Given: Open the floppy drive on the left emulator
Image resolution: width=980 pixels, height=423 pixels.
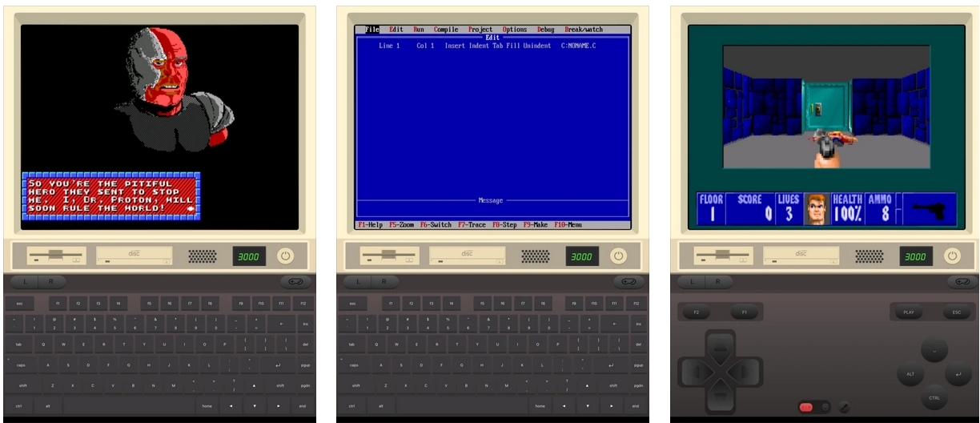Looking at the screenshot, I should [x=56, y=256].
